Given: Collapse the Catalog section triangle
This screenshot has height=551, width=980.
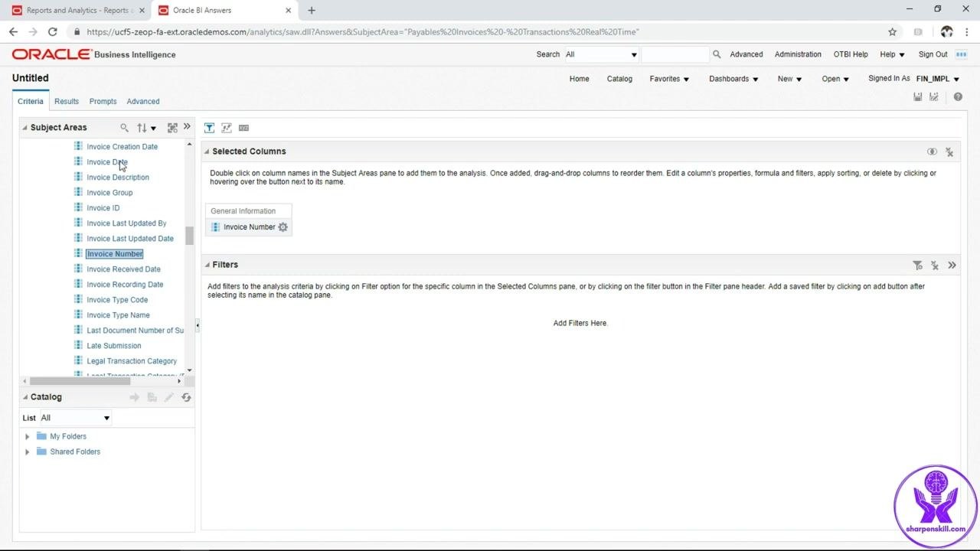Looking at the screenshot, I should point(24,397).
